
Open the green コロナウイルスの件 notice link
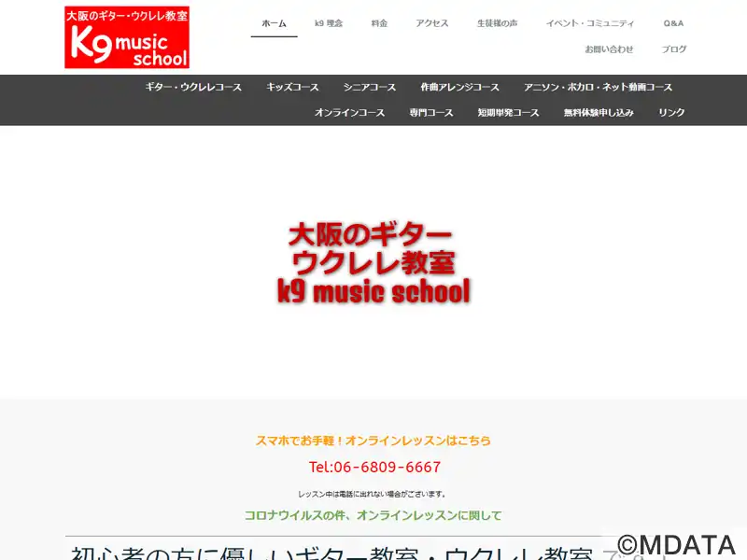[x=373, y=515]
